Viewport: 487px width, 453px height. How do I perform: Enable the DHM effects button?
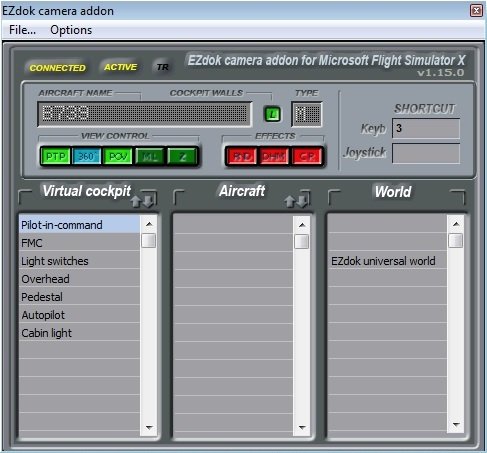(273, 156)
